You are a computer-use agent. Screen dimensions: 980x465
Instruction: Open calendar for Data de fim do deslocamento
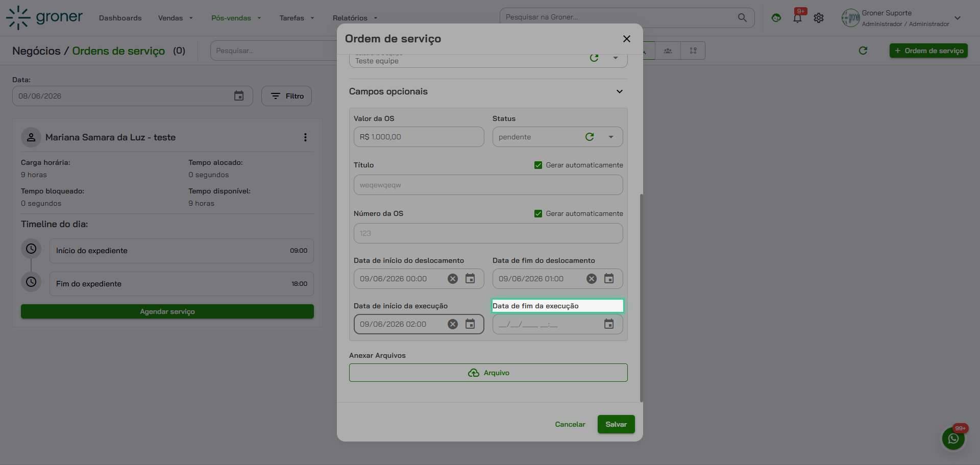[609, 279]
